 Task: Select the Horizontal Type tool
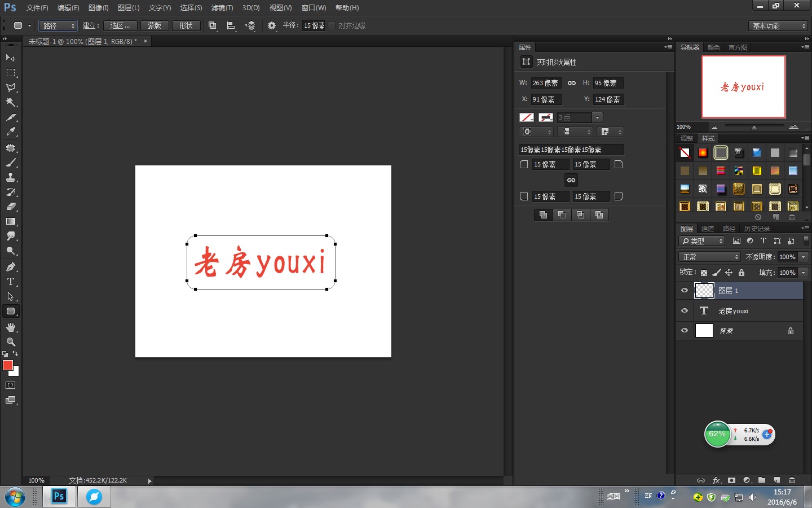pos(10,282)
